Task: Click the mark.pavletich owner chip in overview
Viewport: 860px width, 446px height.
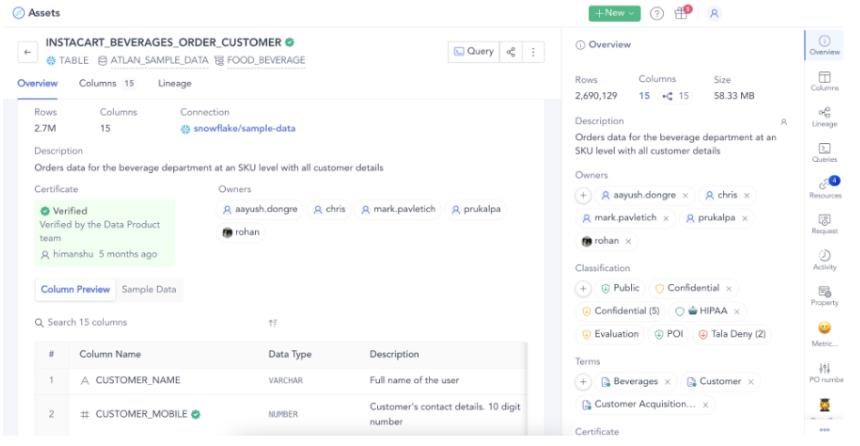Action: (398, 210)
